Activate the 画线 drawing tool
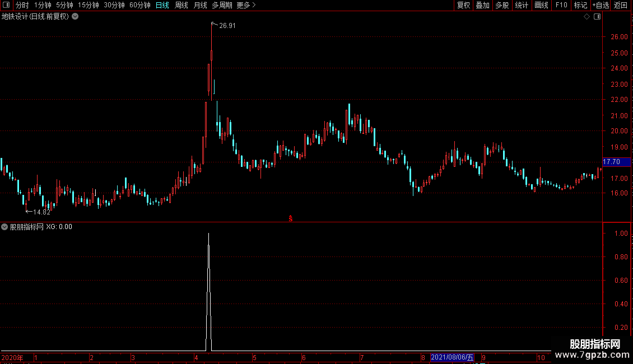 [x=541, y=5]
